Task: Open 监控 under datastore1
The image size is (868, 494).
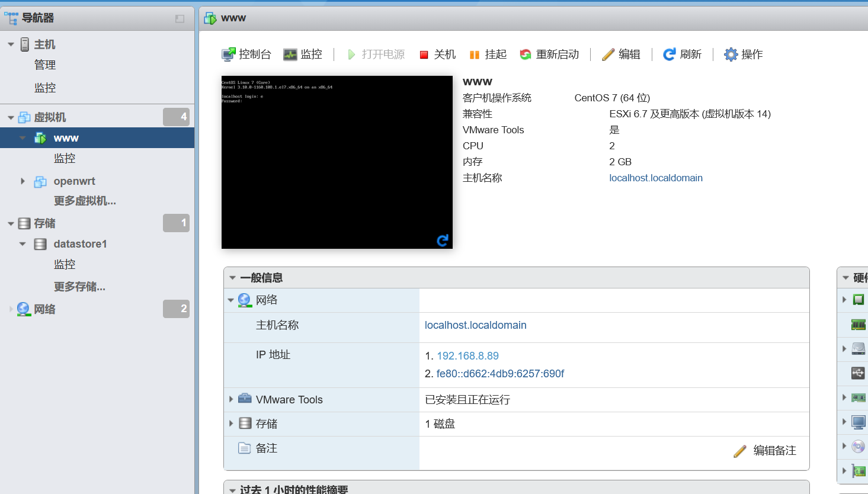Action: 65,264
